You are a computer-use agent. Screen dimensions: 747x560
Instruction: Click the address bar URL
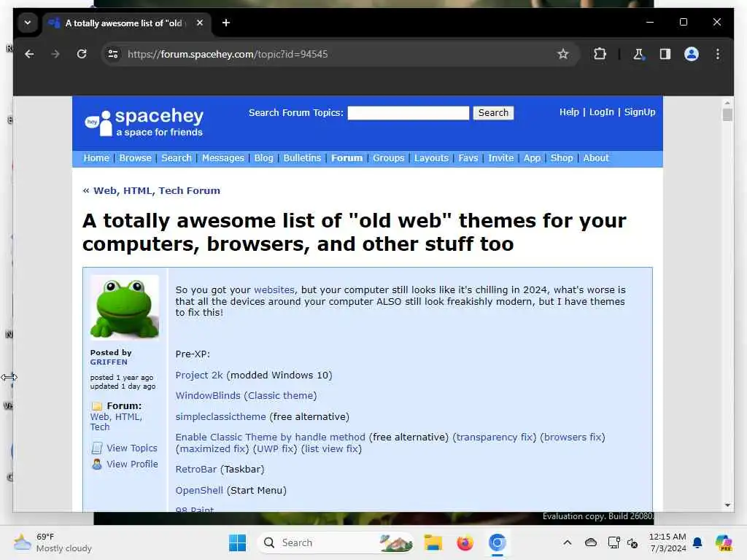[x=228, y=54]
